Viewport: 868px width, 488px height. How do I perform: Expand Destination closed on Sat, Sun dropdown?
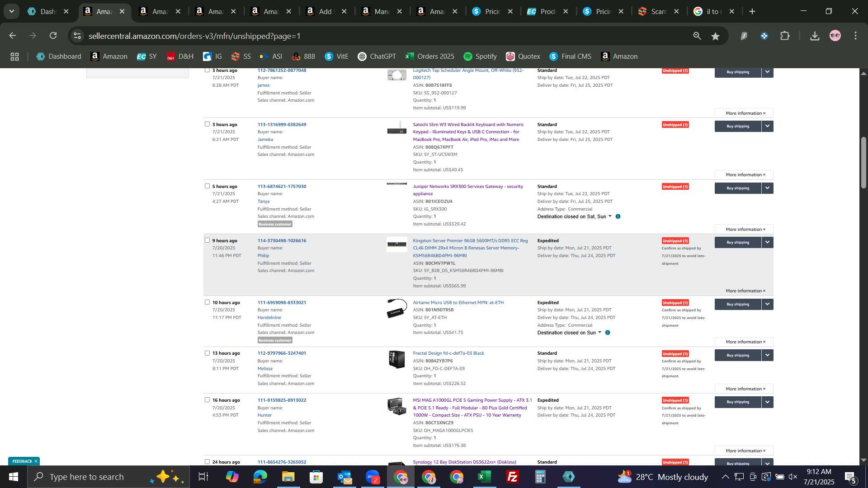610,216
